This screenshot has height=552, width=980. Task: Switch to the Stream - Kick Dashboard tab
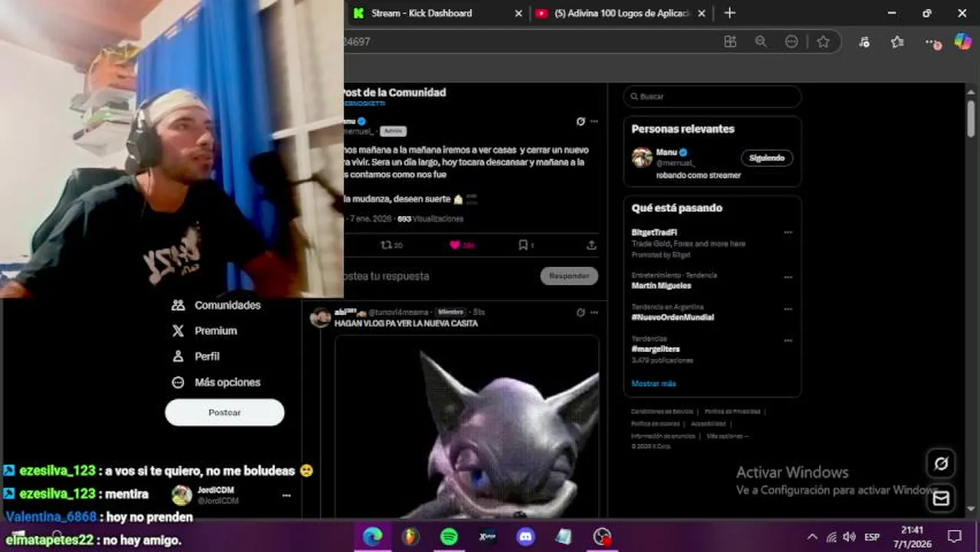pos(422,13)
